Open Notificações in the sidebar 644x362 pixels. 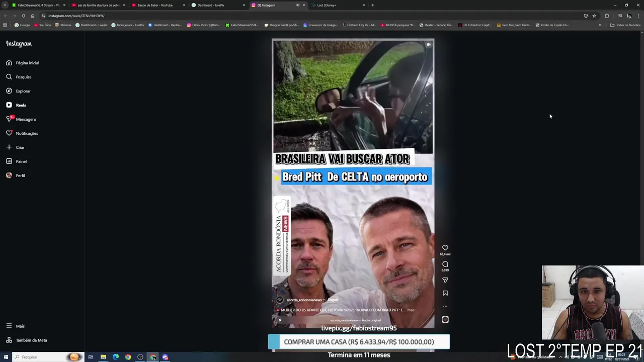coord(22,133)
